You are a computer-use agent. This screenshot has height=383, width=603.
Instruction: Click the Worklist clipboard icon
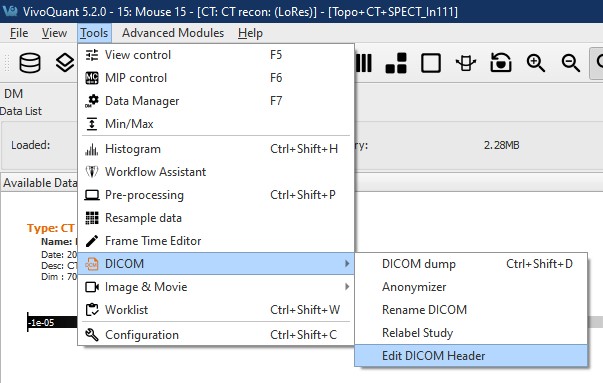[92, 310]
